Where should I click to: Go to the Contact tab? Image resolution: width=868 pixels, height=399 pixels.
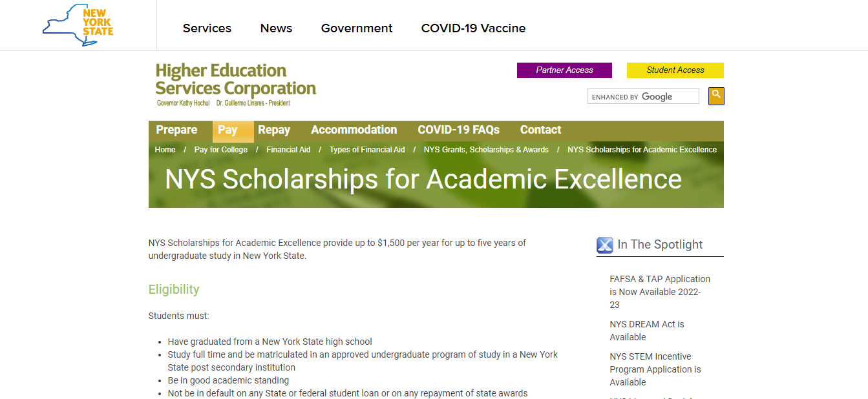pos(540,130)
